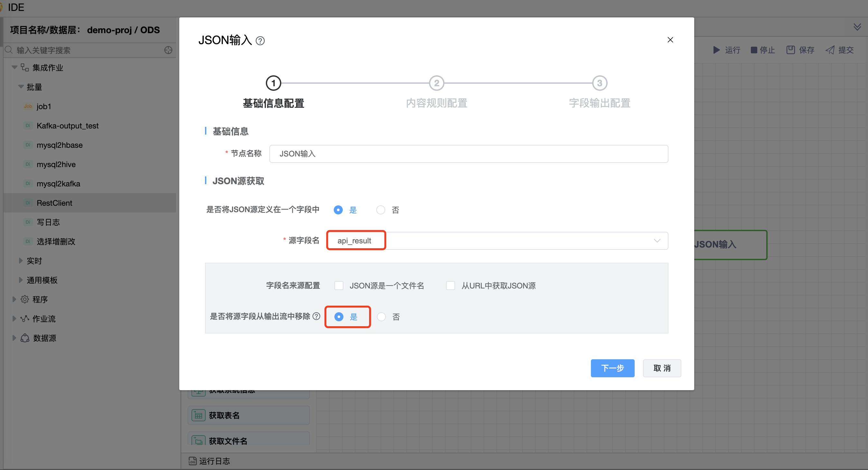Run the job with the 运行 icon
This screenshot has height=470, width=868.
pyautogui.click(x=717, y=50)
